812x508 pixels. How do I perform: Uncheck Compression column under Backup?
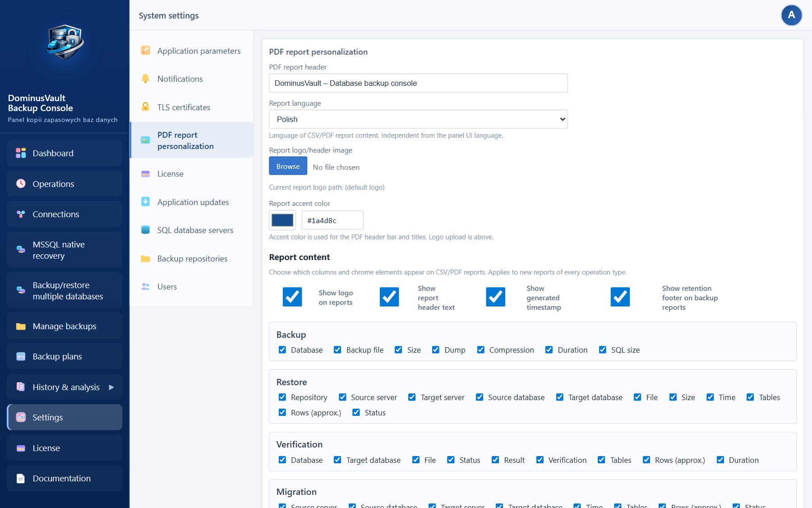(x=481, y=350)
